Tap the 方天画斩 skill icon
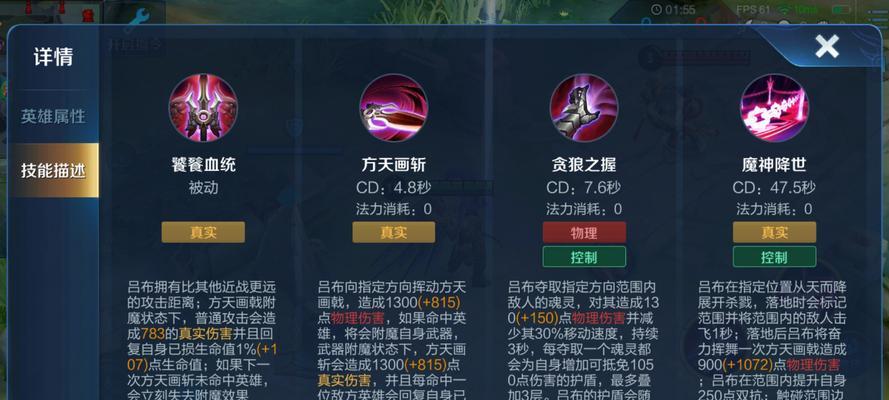Viewport: 889px width, 400px height. tap(393, 108)
